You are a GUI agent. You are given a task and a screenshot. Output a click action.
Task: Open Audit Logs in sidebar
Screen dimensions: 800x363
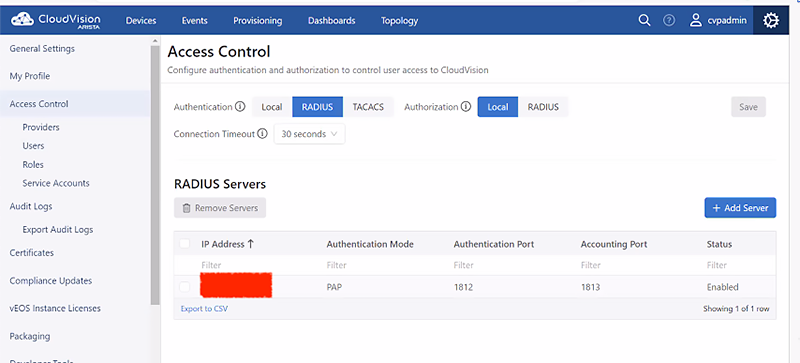31,206
